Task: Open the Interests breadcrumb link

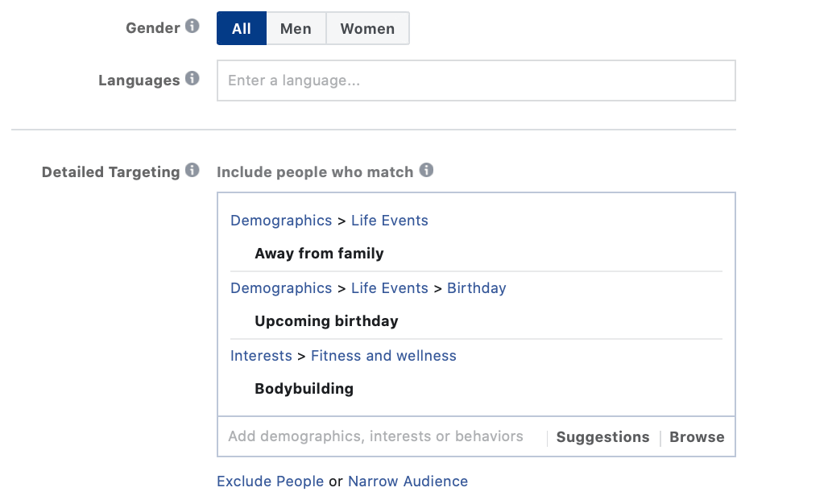Action: 261,356
